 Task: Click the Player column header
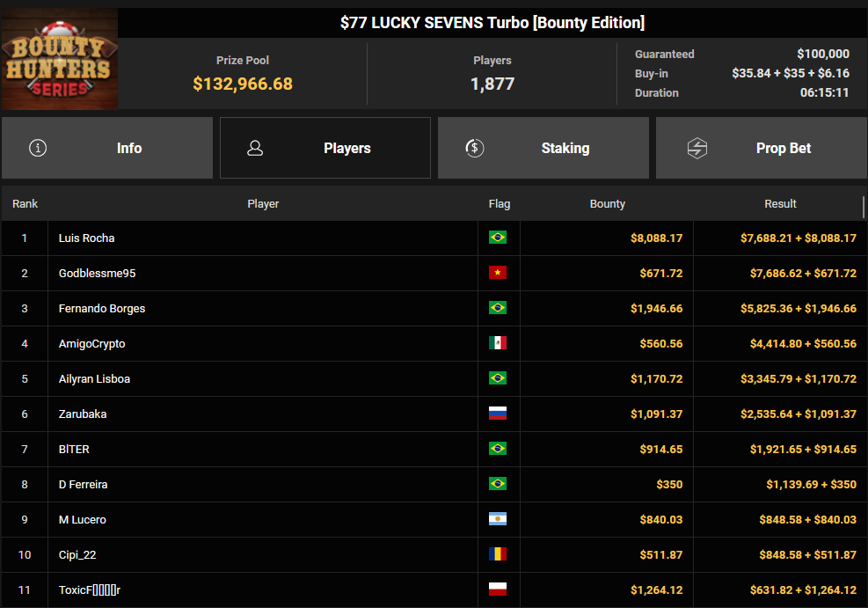[263, 204]
